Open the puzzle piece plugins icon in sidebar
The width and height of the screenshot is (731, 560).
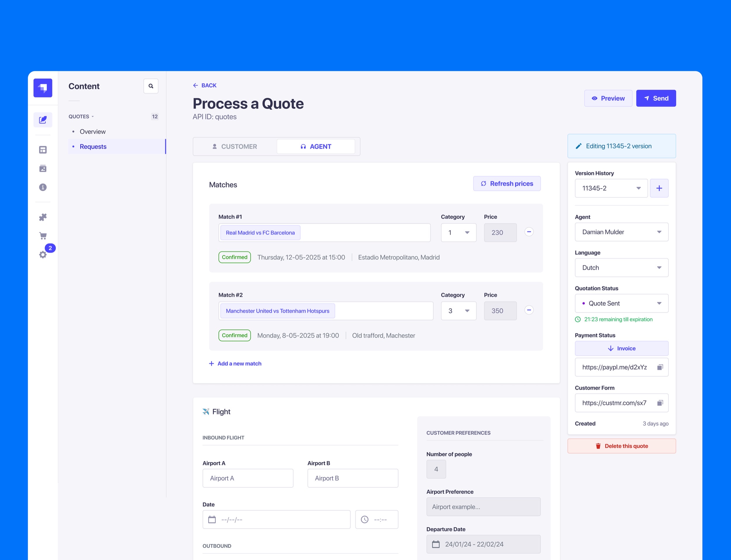43,217
